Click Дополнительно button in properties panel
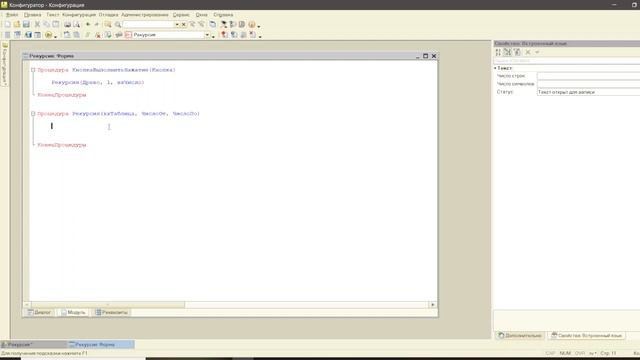Viewport: 640px width, 360px height. point(520,336)
